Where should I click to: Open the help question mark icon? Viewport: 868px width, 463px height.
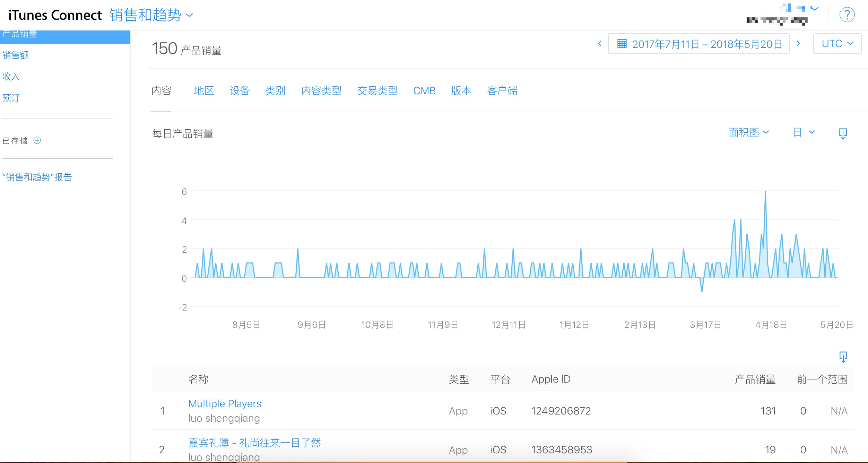coord(847,15)
